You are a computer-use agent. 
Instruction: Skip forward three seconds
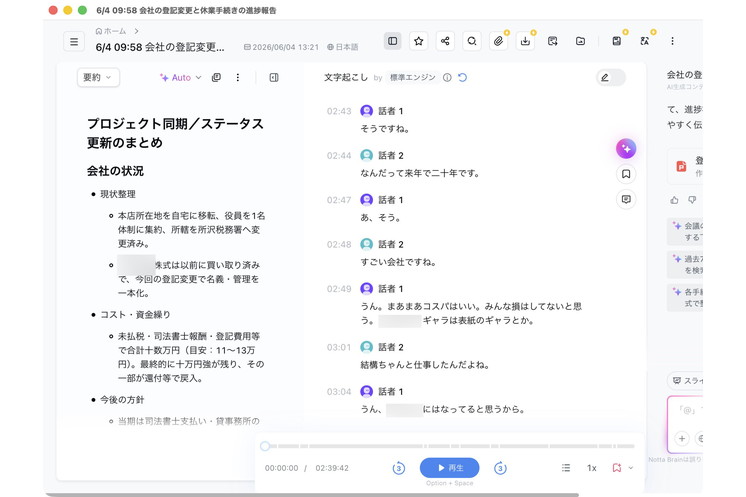point(500,468)
